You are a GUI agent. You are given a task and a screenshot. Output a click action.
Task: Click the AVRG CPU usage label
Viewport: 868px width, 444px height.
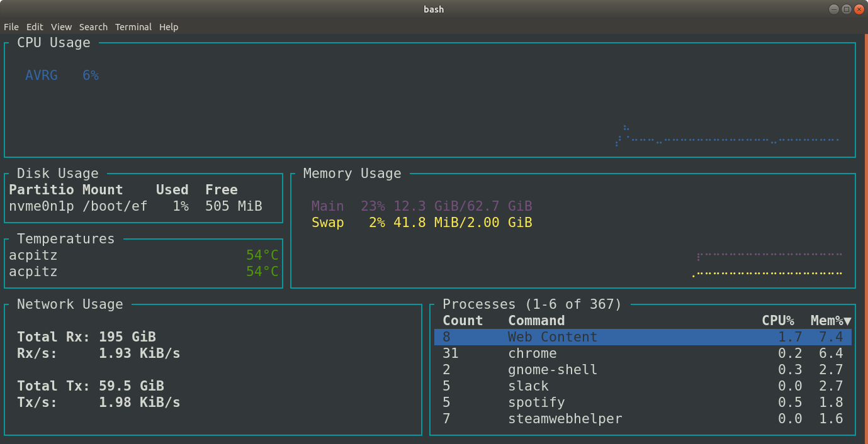[x=42, y=75]
